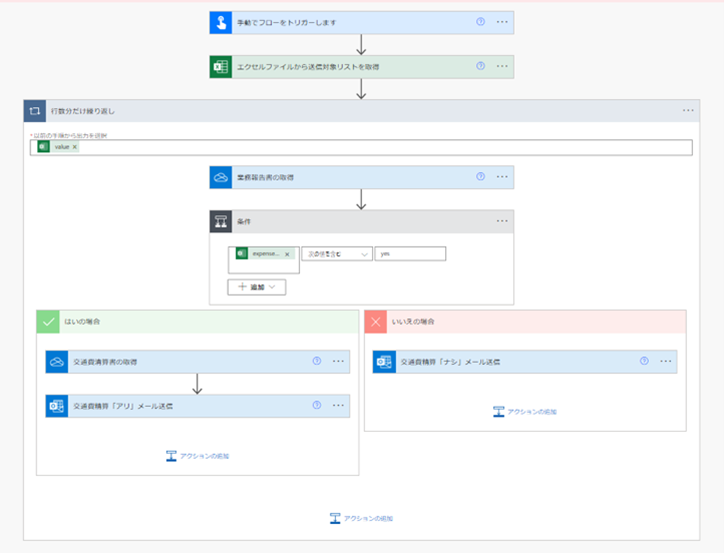
Task: Click the green checkmark on はいの場合
Action: click(48, 322)
